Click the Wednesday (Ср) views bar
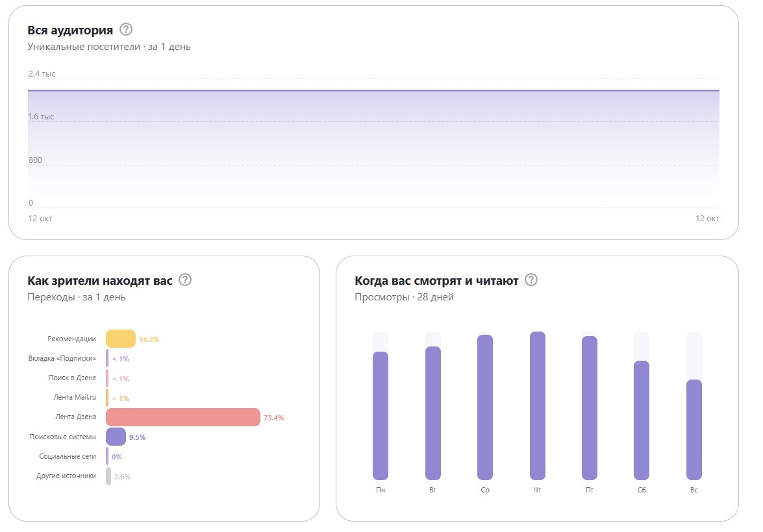The width and height of the screenshot is (763, 532). (485, 407)
